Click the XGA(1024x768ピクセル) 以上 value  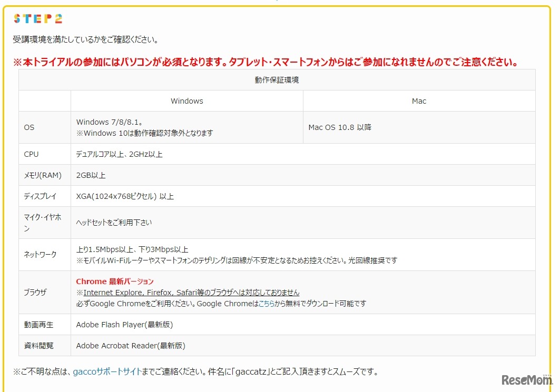(x=125, y=196)
